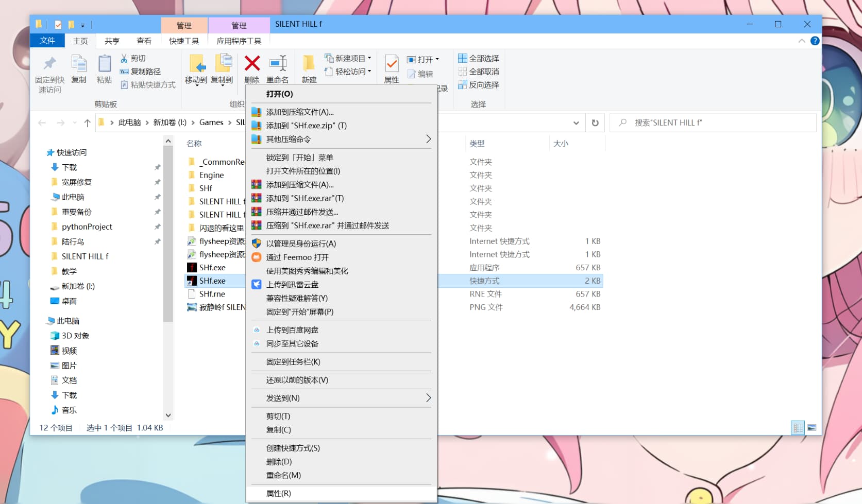
Task: Choose 添加到 "SHf.exe.zip" (T) in context menu
Action: [x=341, y=126]
